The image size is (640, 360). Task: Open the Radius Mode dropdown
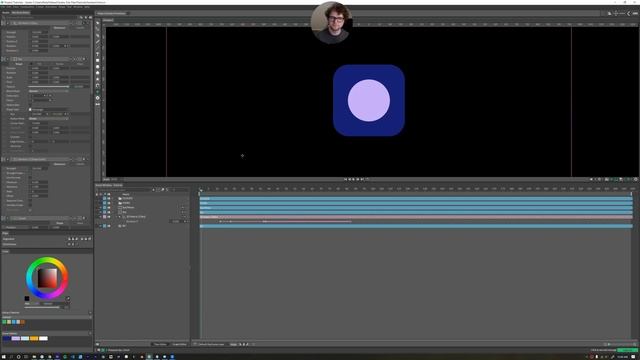click(x=49, y=118)
